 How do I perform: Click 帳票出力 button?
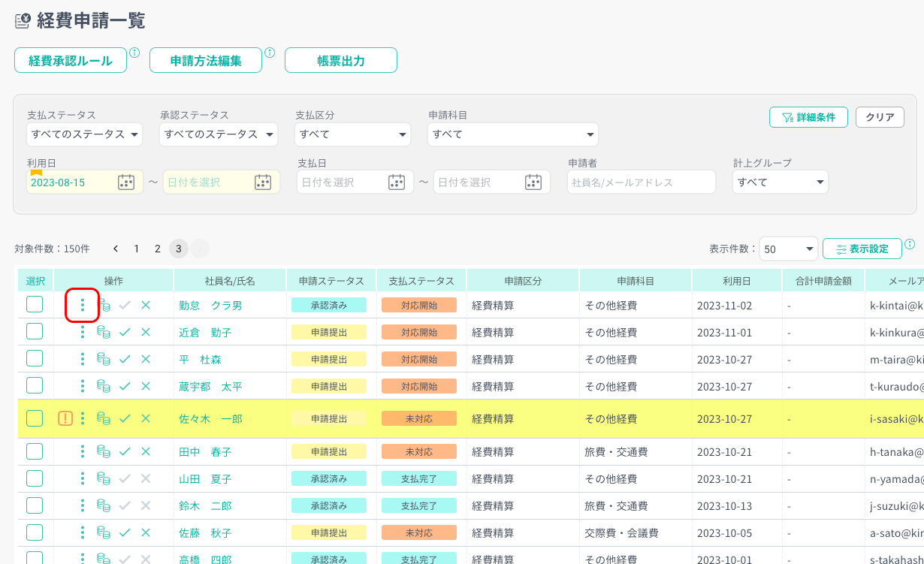pyautogui.click(x=341, y=61)
